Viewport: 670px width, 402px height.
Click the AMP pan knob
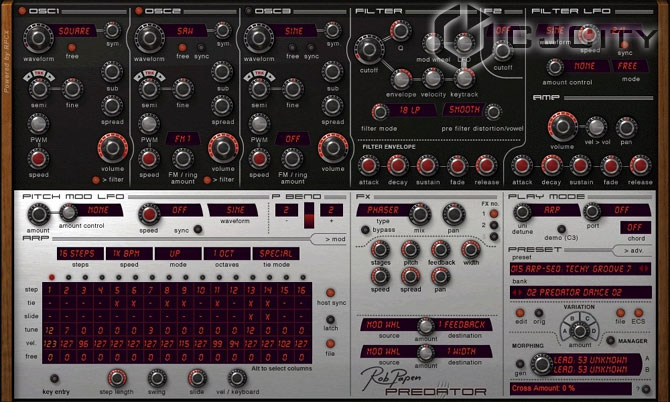pos(626,127)
